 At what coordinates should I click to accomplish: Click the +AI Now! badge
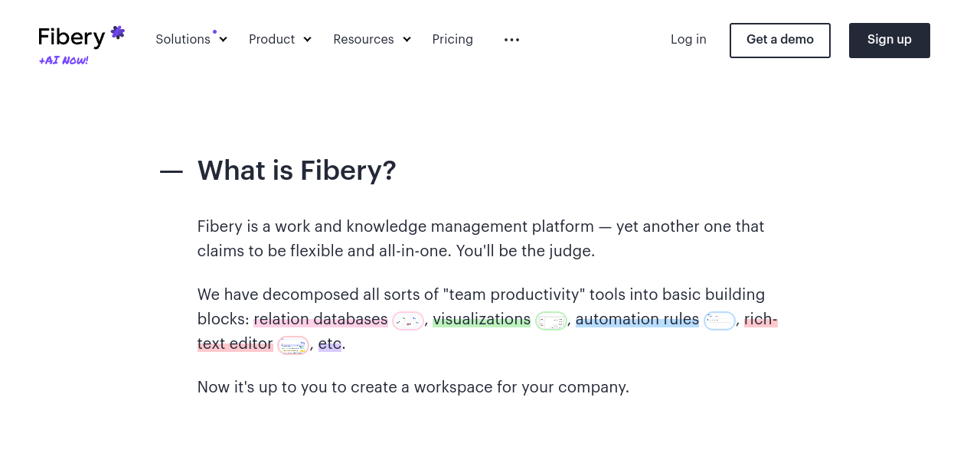[64, 60]
